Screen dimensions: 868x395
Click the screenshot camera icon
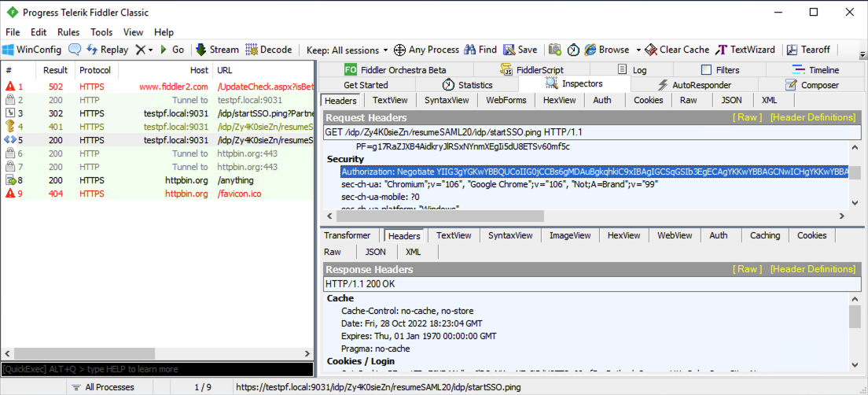click(555, 50)
